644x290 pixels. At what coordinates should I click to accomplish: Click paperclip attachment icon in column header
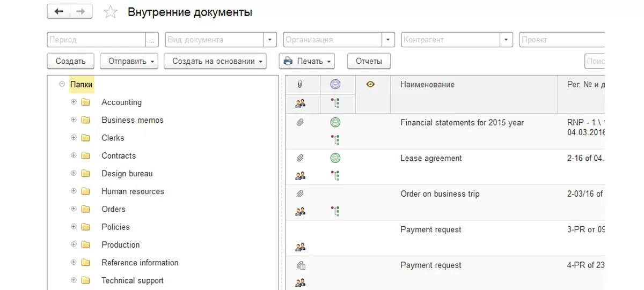point(300,85)
